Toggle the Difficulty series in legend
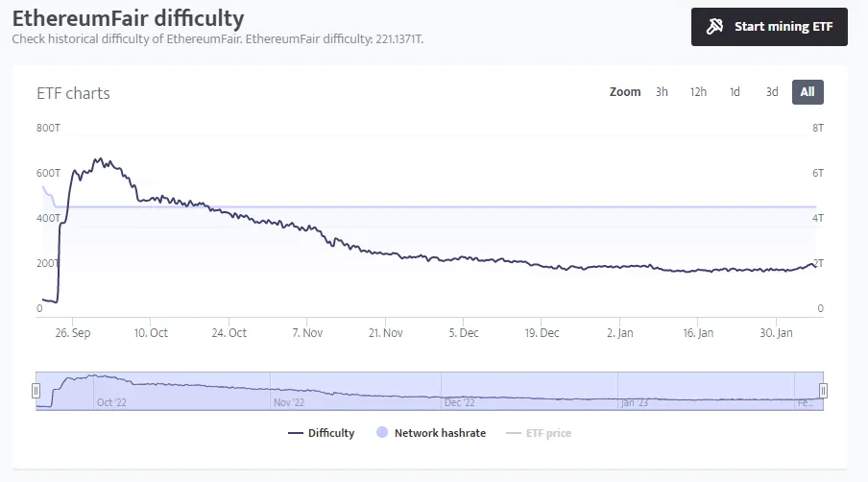 [x=321, y=433]
